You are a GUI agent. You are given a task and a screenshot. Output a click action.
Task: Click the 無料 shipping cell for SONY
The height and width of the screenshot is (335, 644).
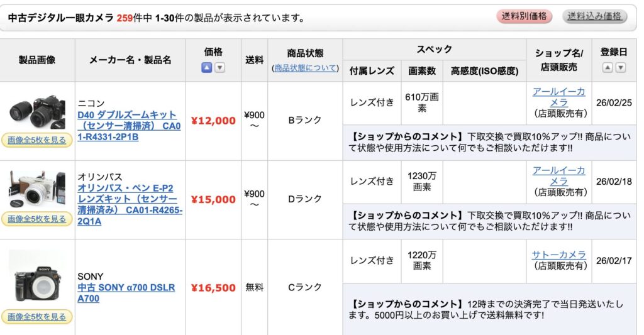[x=254, y=287]
